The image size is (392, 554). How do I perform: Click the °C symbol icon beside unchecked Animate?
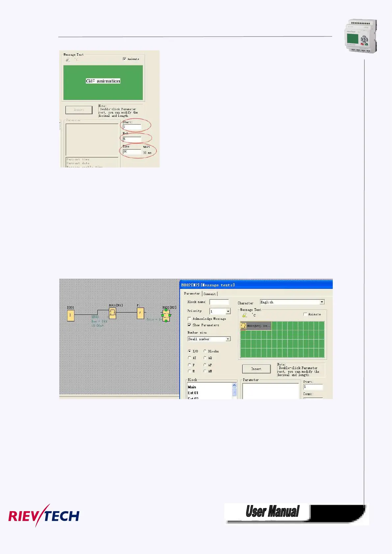click(x=253, y=315)
